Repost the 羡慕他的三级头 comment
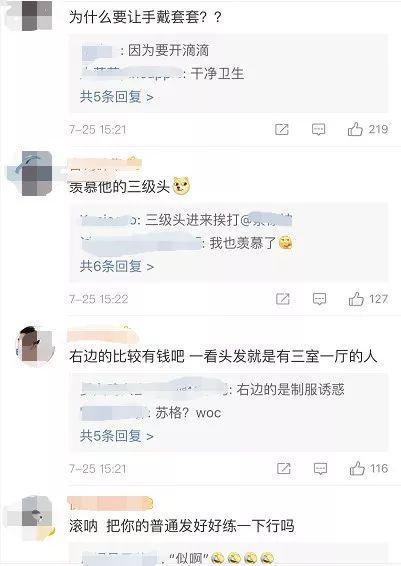 tap(283, 299)
